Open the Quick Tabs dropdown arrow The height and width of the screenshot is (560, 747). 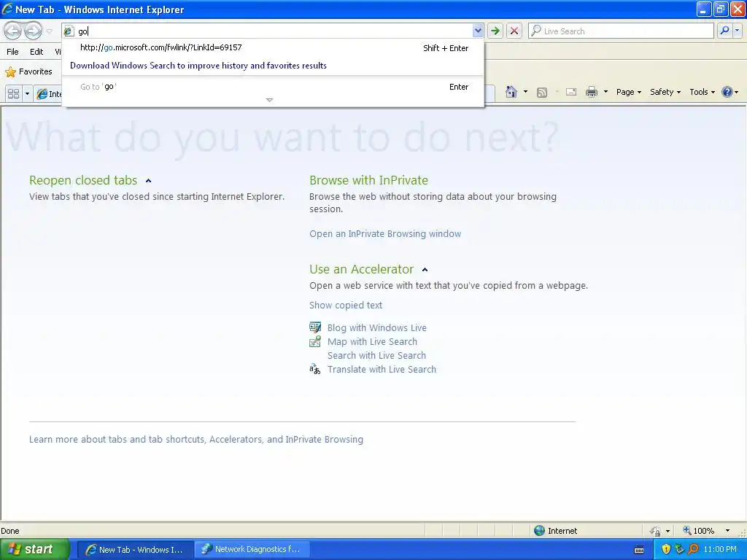27,93
